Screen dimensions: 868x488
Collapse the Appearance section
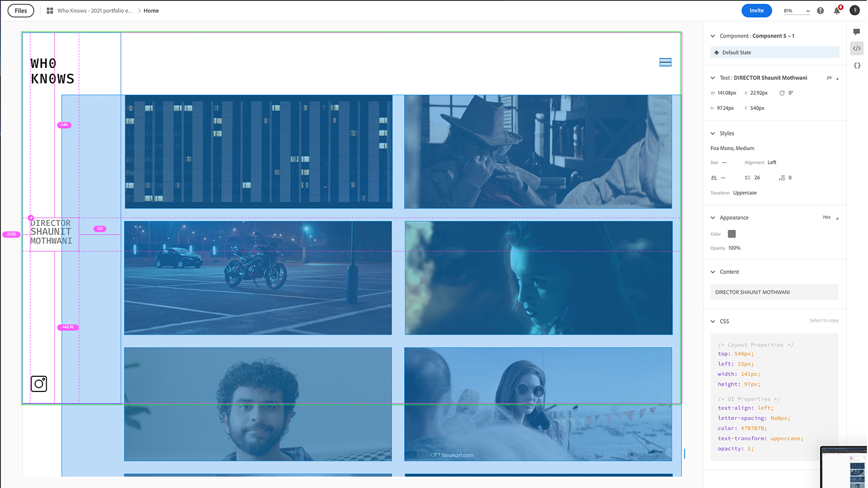(713, 218)
